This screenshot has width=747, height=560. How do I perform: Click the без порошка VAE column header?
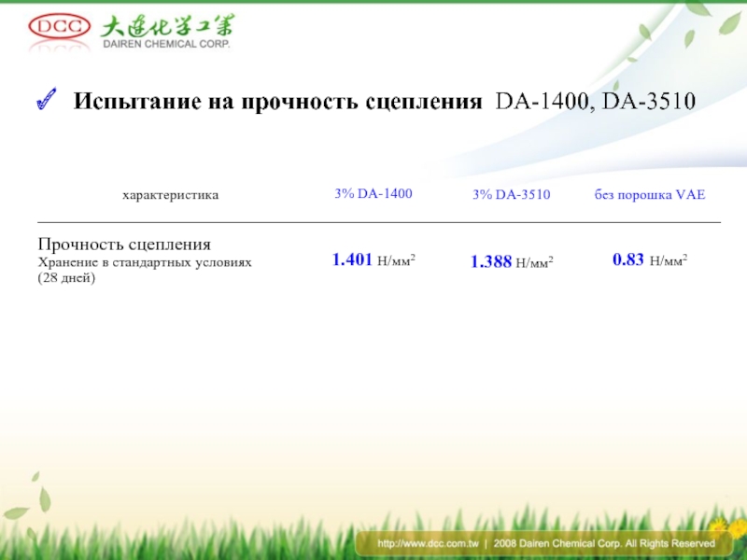point(650,195)
